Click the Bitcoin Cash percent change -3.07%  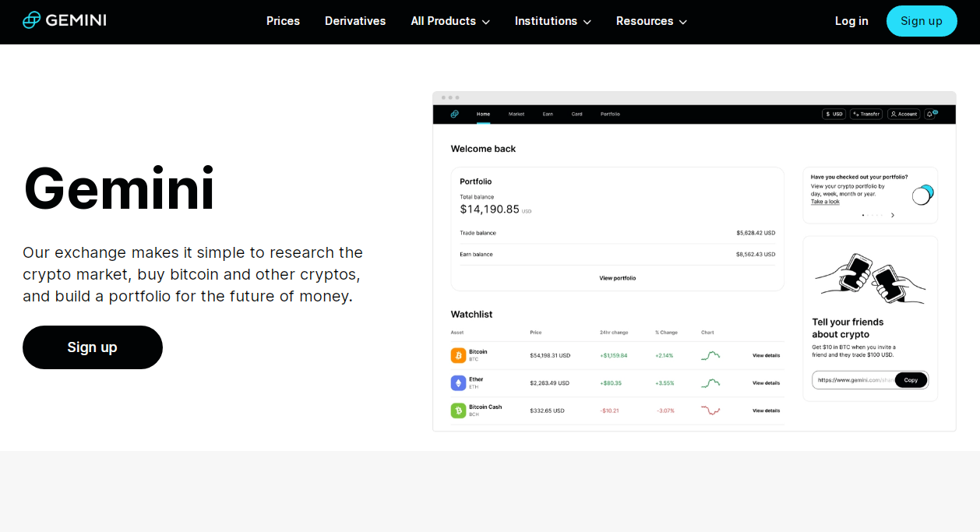pyautogui.click(x=664, y=410)
